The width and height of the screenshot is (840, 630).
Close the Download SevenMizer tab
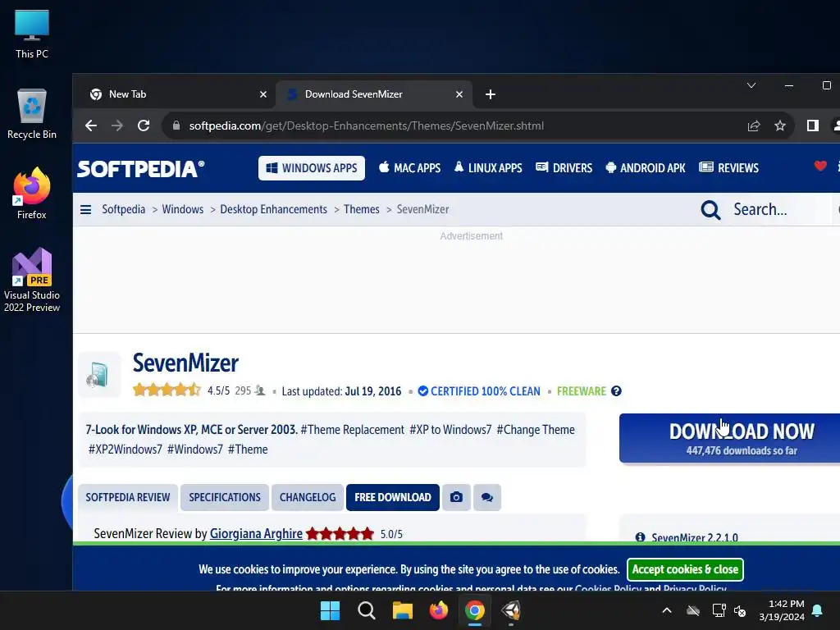(459, 94)
